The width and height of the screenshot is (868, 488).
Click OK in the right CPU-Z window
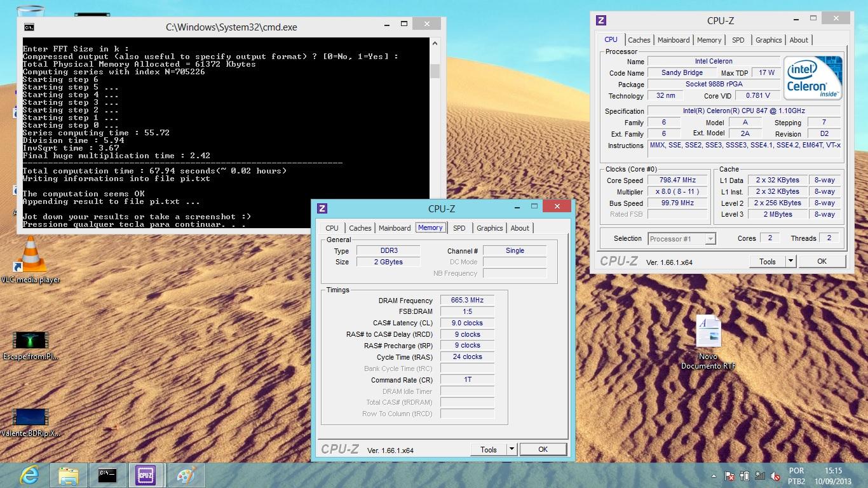pos(822,261)
